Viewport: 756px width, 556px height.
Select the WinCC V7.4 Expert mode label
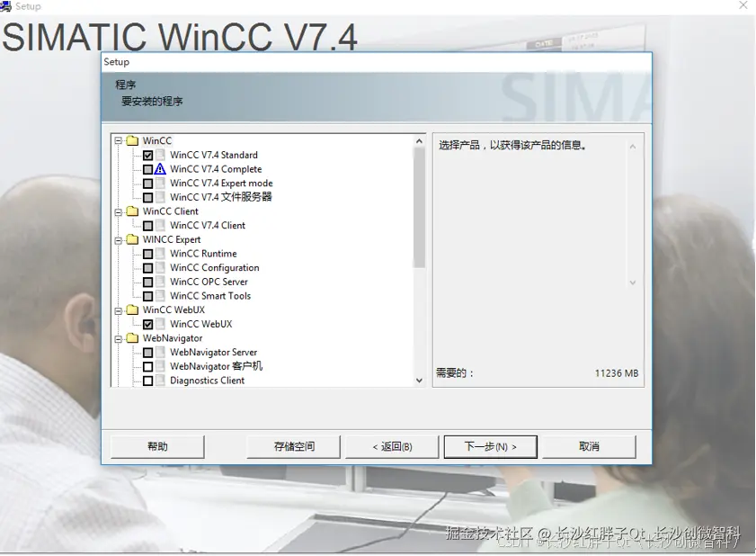coord(221,184)
